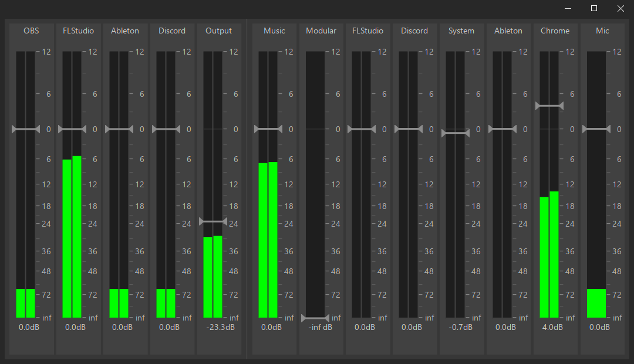Select the Chrome channel label
Viewport: 634px width, 364px height.
click(x=555, y=31)
